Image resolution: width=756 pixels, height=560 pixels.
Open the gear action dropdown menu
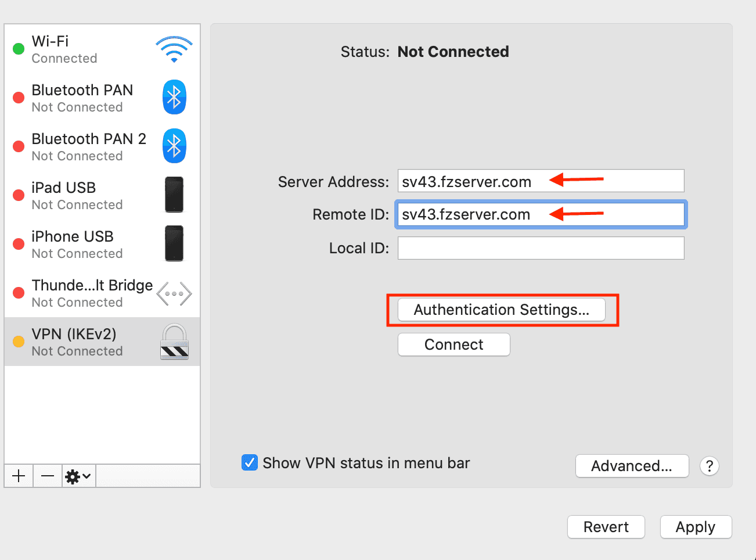[x=78, y=476]
